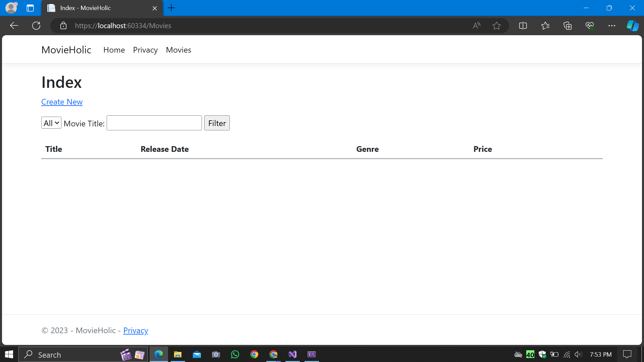The width and height of the screenshot is (644, 362).
Task: Open the Favorites list icon
Action: point(545,26)
